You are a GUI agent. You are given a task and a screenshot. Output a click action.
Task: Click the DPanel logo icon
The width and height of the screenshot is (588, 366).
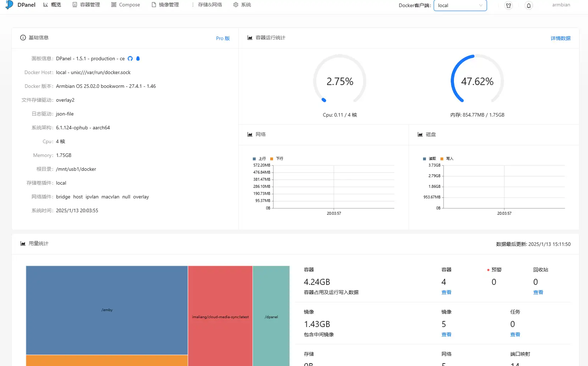click(10, 5)
